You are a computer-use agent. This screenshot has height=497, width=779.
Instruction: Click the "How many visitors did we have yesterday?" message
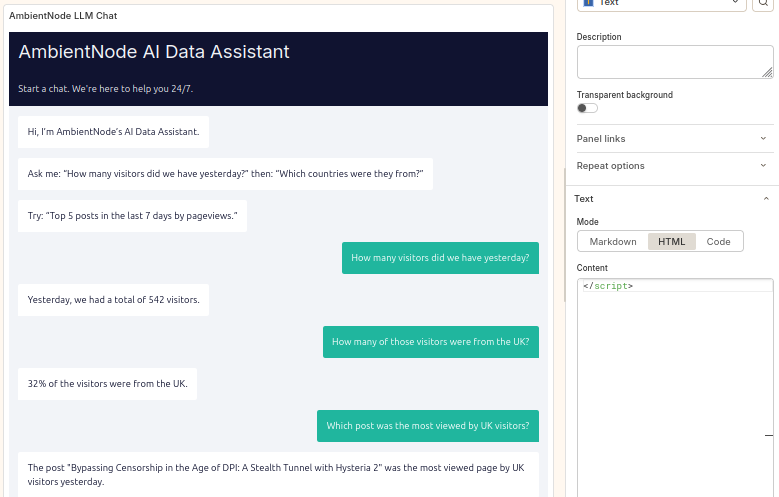(440, 258)
